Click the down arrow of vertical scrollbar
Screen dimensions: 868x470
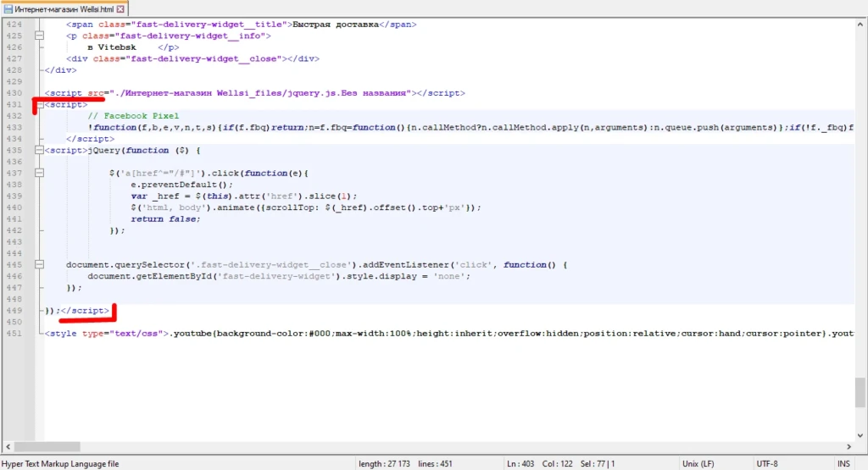pos(860,435)
